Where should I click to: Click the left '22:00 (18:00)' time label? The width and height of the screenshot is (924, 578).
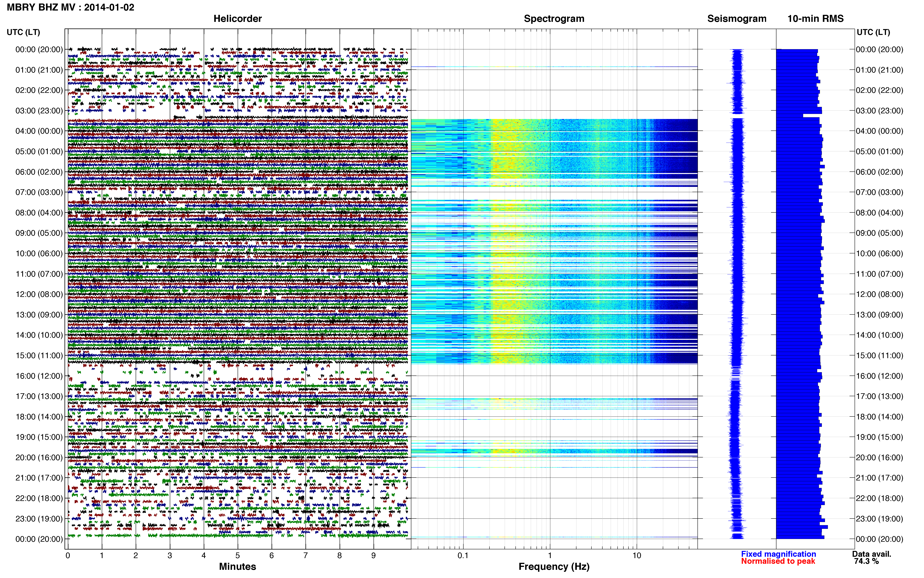pyautogui.click(x=39, y=498)
